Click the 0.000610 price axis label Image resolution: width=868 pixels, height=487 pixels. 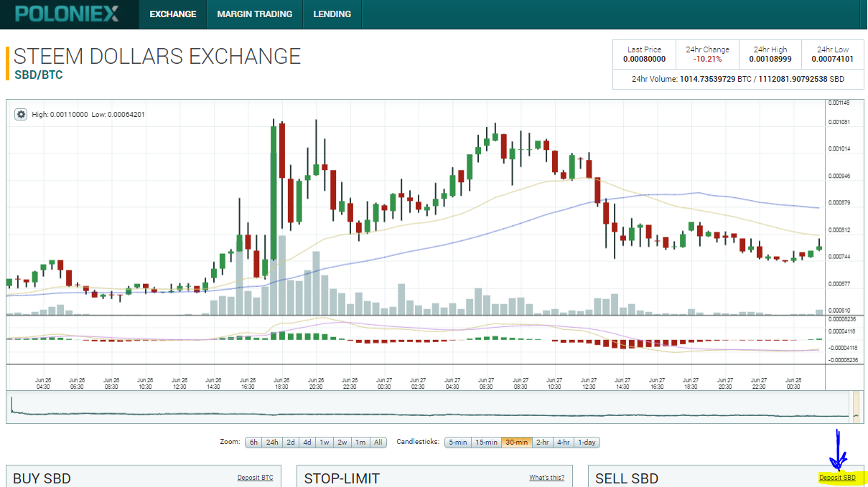click(x=839, y=310)
